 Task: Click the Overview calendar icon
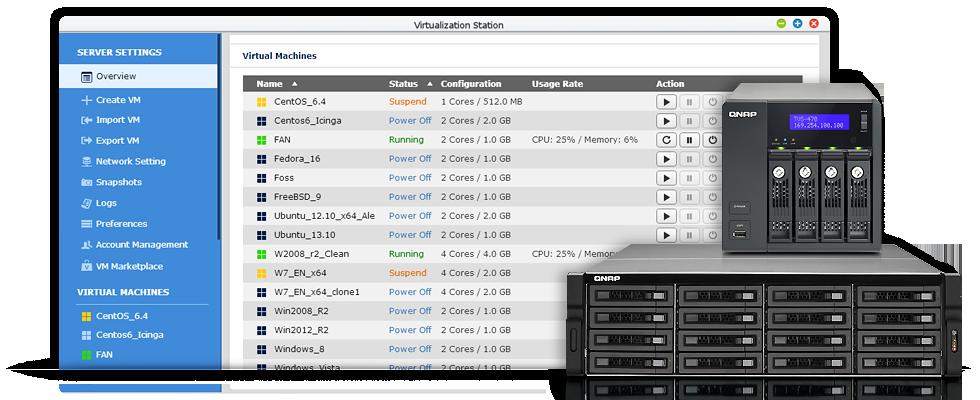87,77
